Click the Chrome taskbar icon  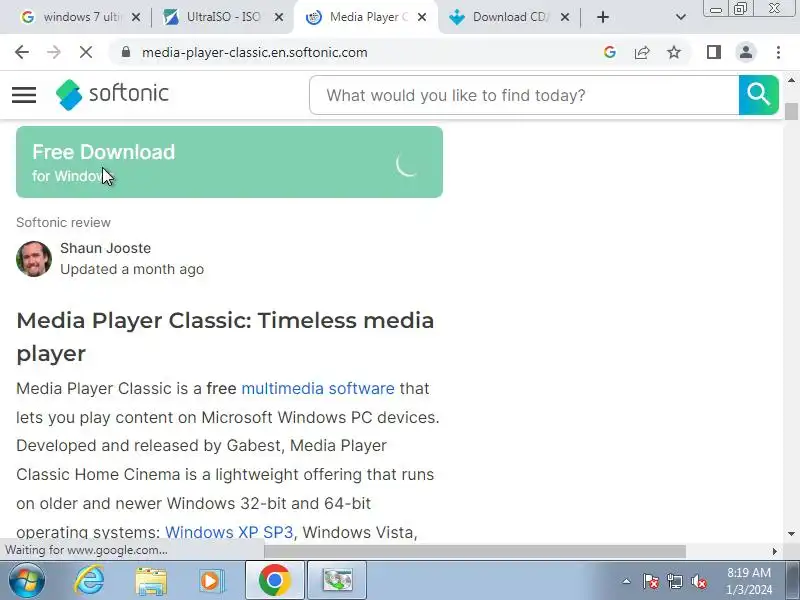(x=274, y=580)
